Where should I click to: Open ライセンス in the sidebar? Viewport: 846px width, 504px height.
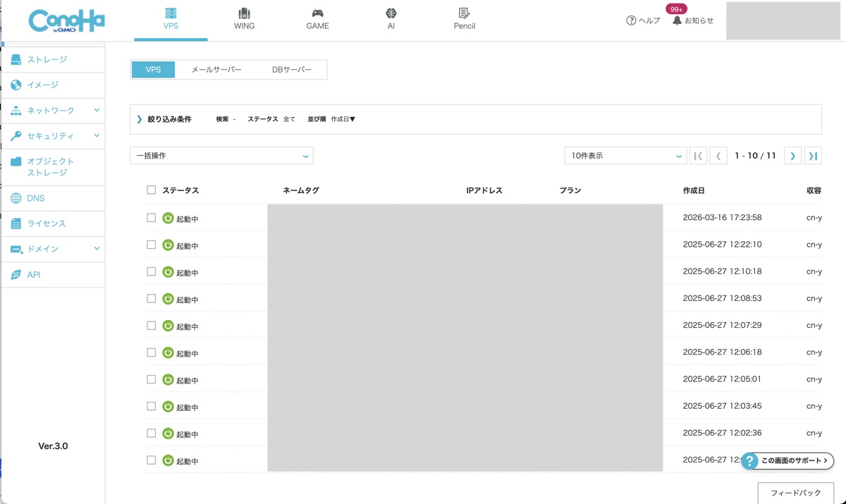[53, 224]
